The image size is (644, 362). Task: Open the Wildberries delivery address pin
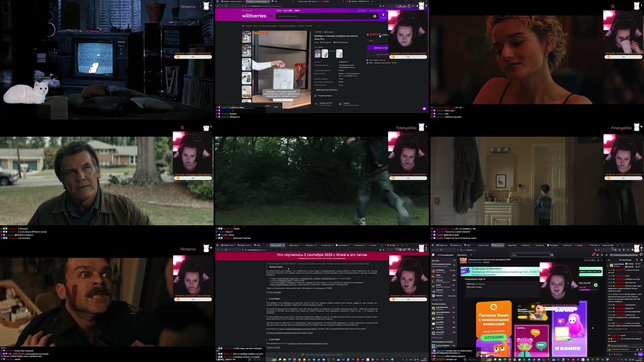point(383,15)
